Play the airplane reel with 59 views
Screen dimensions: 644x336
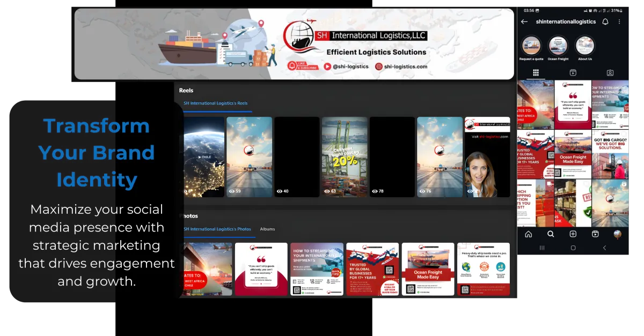click(x=249, y=157)
